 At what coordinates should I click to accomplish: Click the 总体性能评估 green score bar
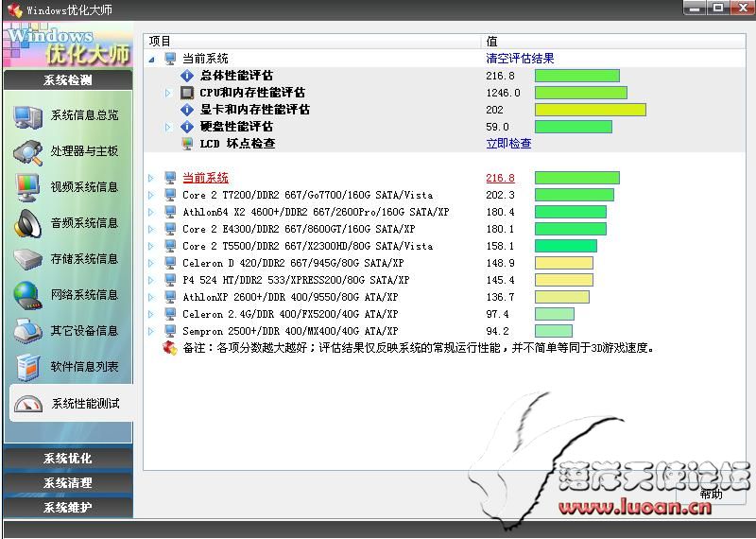click(577, 76)
